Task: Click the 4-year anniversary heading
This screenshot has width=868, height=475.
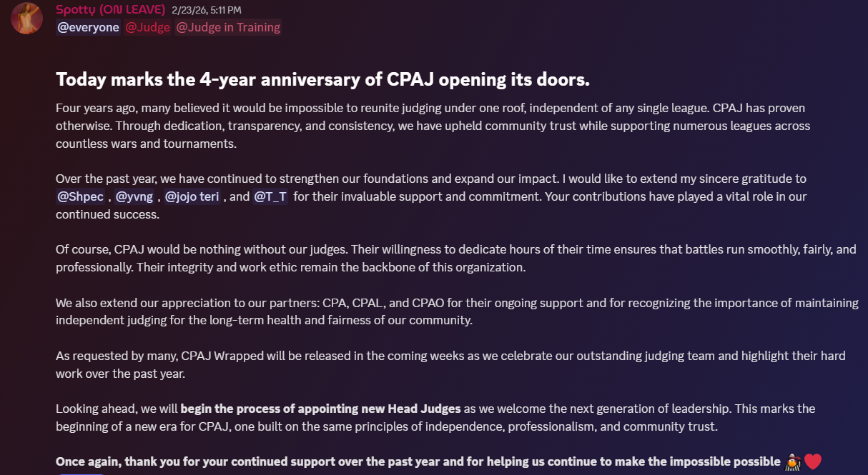Action: pos(322,79)
